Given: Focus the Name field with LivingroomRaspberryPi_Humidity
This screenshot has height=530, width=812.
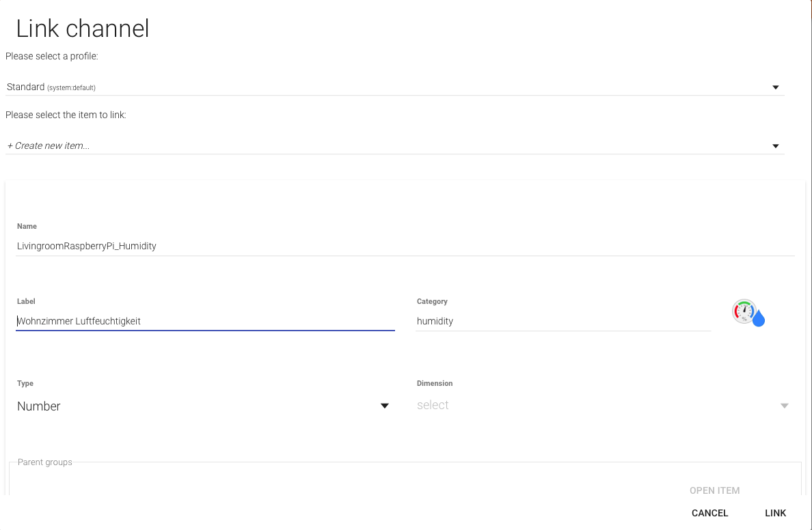Looking at the screenshot, I should (x=405, y=246).
